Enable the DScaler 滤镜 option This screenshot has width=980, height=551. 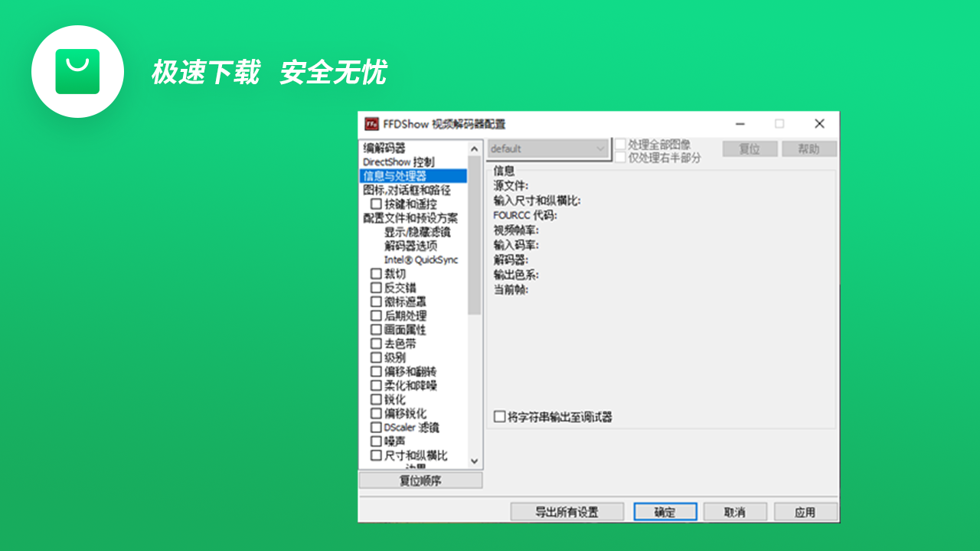(376, 427)
